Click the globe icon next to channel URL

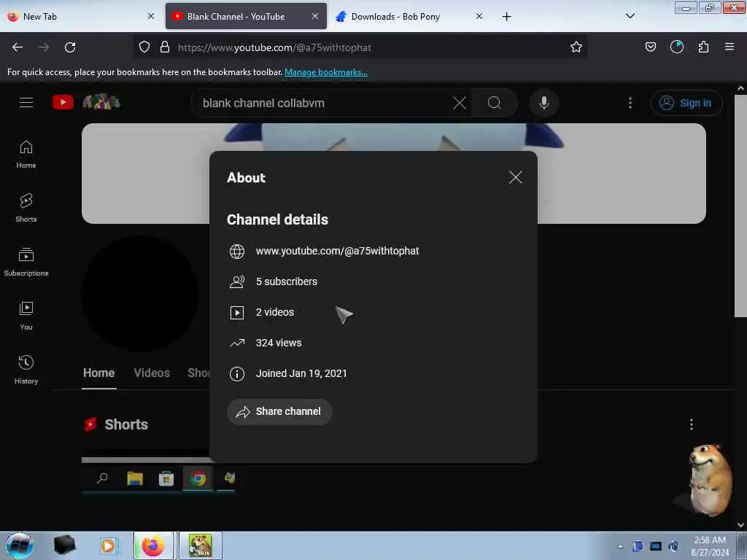[237, 252]
